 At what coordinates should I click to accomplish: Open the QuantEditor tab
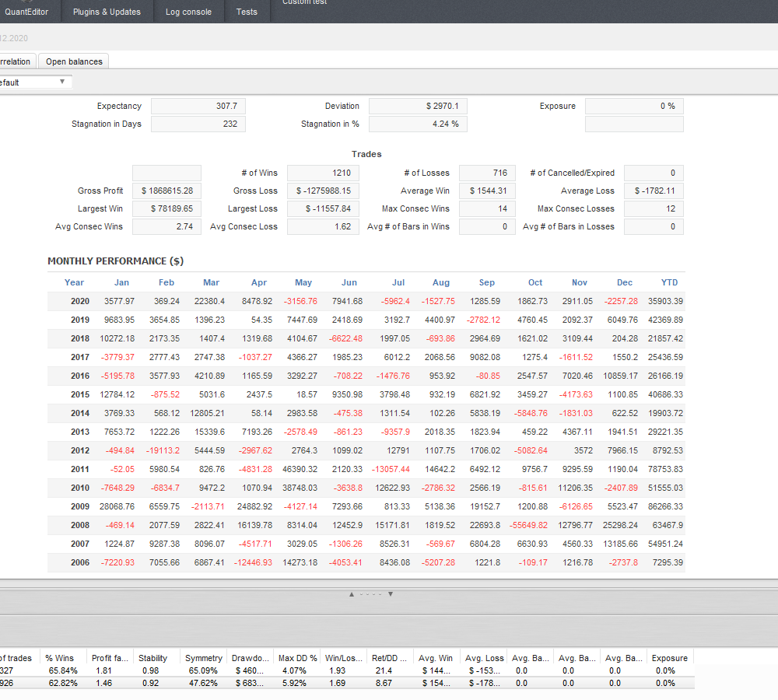pyautogui.click(x=26, y=12)
